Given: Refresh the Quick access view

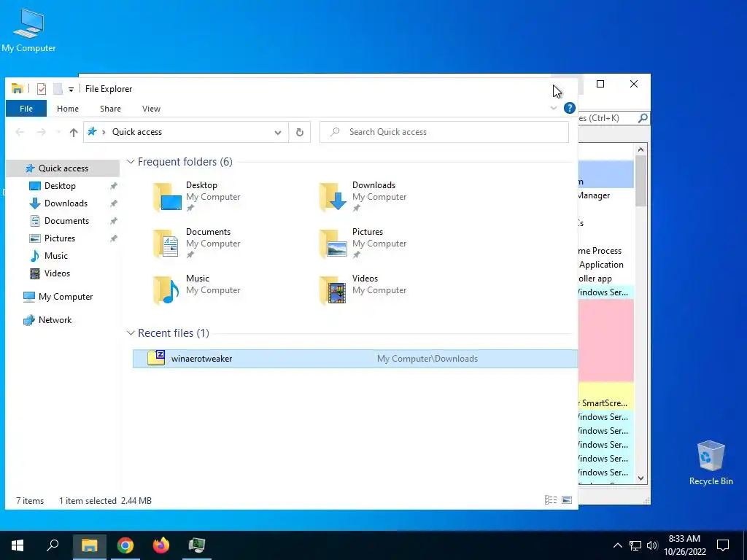Looking at the screenshot, I should (x=300, y=133).
